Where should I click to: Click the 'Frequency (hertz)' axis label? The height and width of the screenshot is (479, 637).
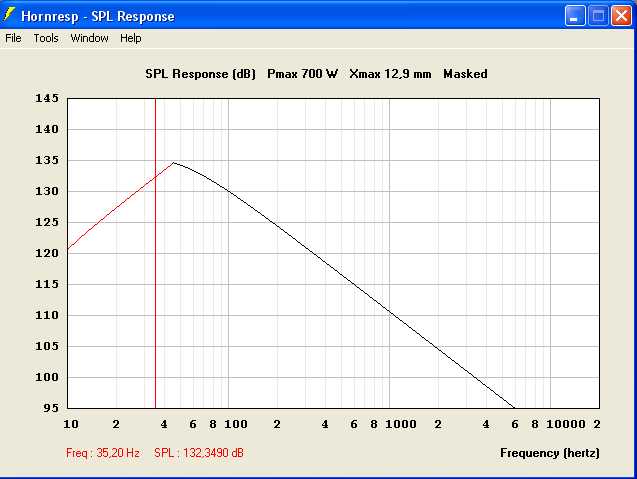click(550, 453)
